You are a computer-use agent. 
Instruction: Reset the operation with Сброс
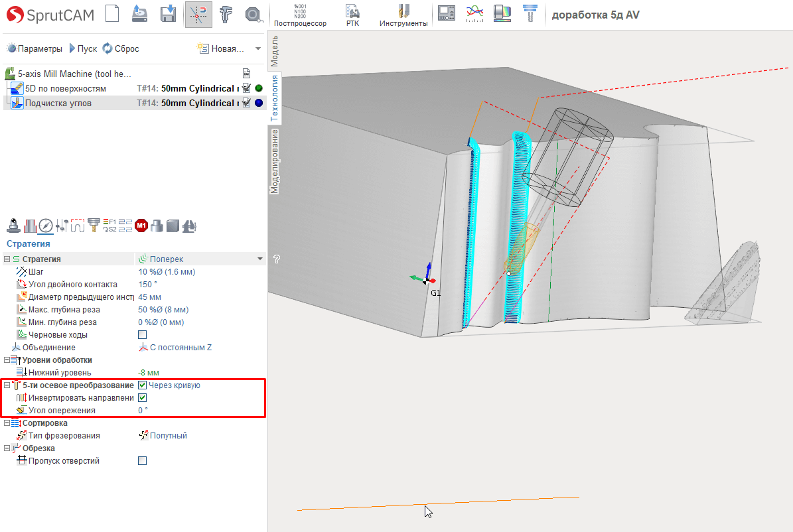pos(121,48)
